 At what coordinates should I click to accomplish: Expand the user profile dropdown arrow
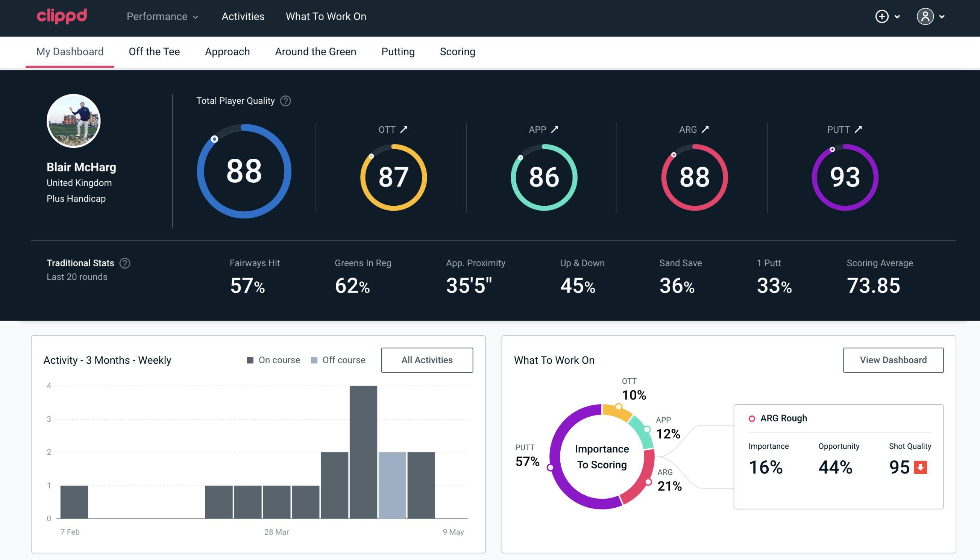click(942, 16)
